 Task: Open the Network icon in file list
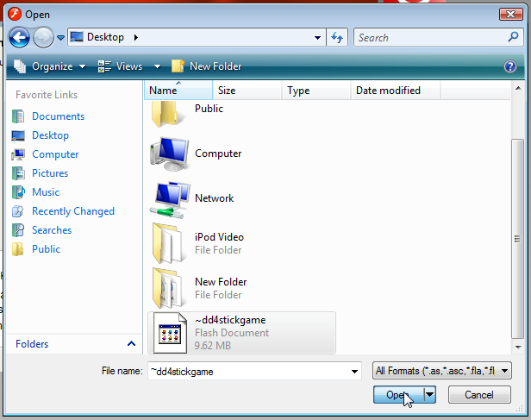[x=170, y=199]
